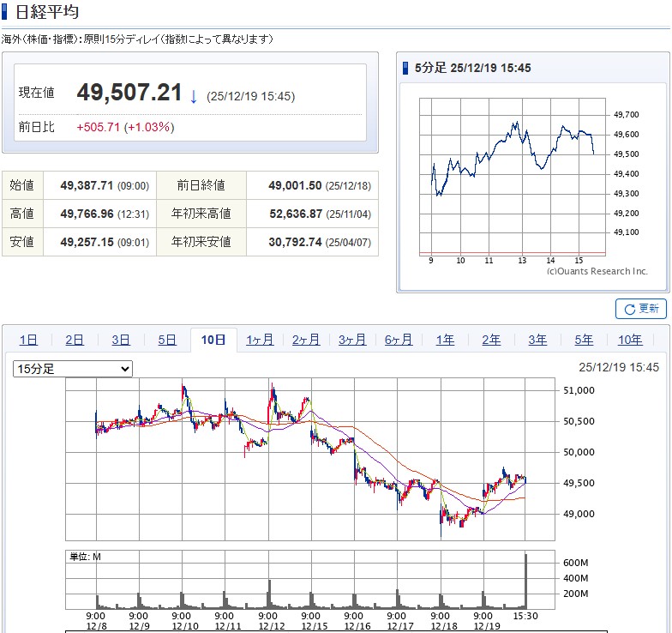Select the 1日 chart period tab

(x=28, y=341)
